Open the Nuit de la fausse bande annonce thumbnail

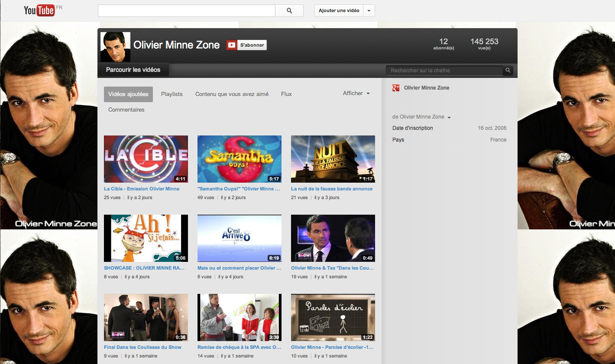coord(333,159)
